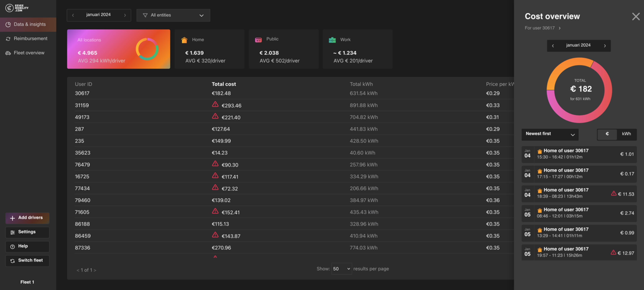Click the Work briefcase icon
This screenshot has height=290, width=644.
point(332,40)
